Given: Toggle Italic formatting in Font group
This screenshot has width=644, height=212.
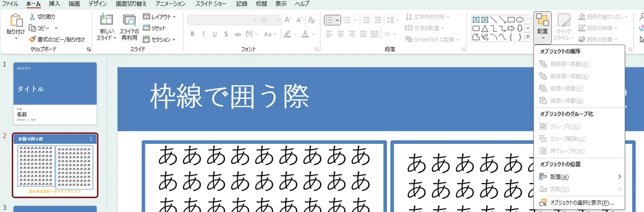Looking at the screenshot, I should [203, 34].
